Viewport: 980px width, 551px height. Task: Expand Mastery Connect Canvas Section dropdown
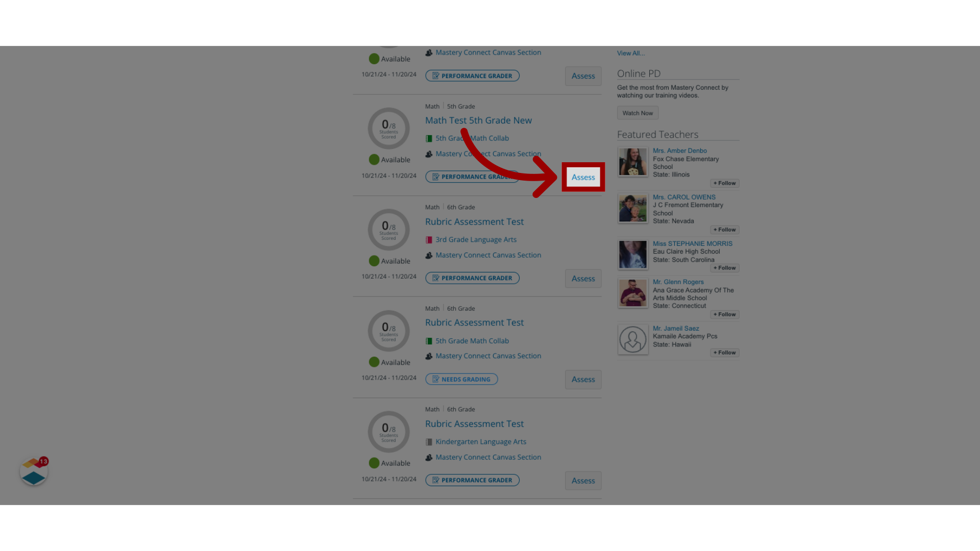[488, 154]
